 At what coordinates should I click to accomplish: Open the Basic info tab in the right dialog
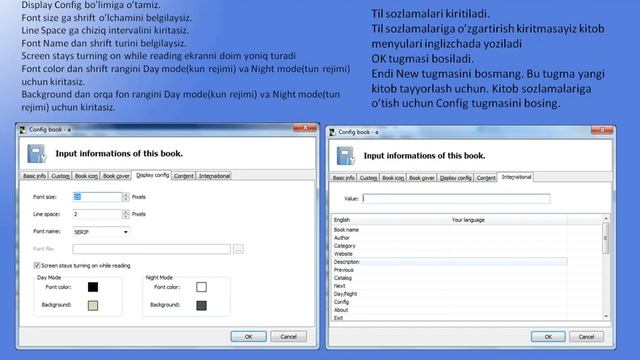tap(343, 178)
